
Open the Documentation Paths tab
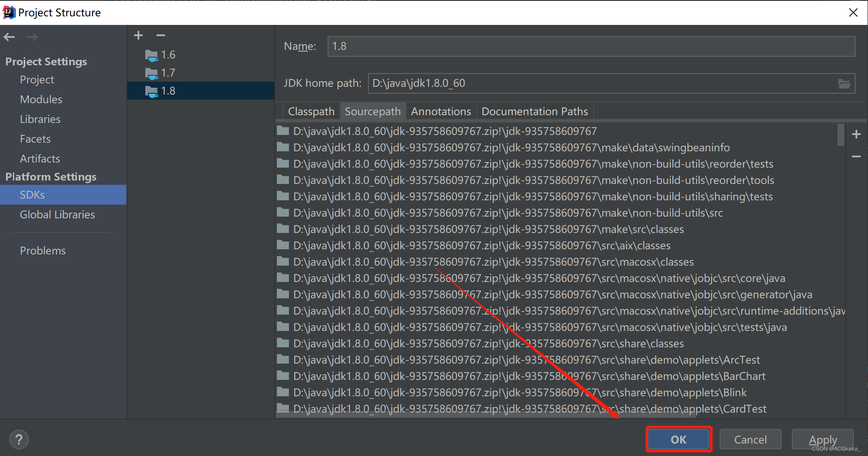pos(534,111)
